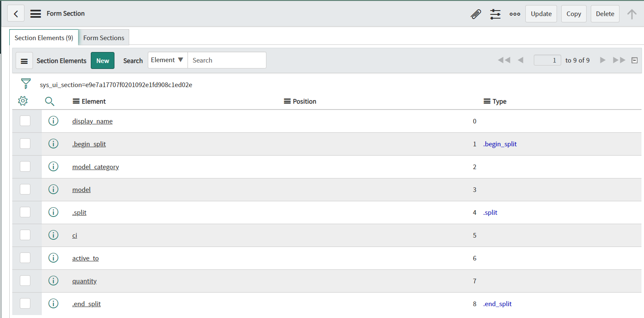The height and width of the screenshot is (318, 644).
Task: Open the model element link
Action: click(x=82, y=190)
